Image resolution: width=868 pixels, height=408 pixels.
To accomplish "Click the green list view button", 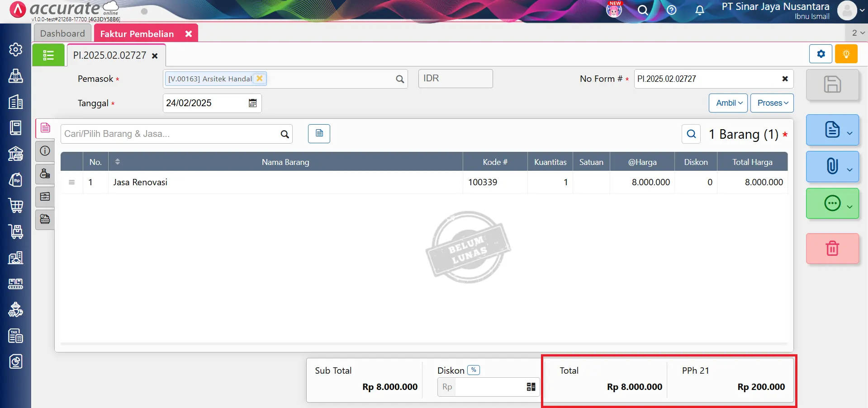I will tap(48, 55).
